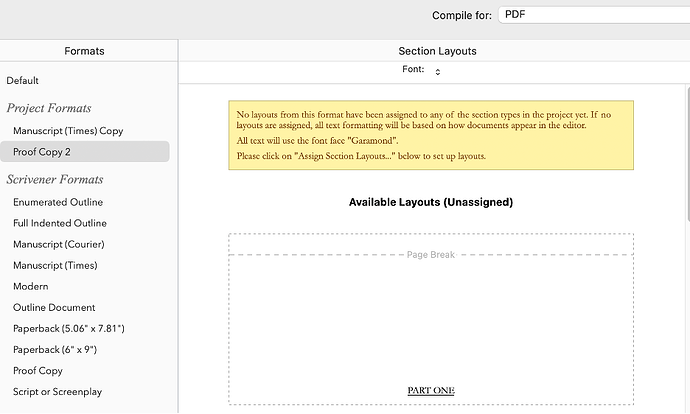Select the Proof Copy 2 format

(x=42, y=152)
